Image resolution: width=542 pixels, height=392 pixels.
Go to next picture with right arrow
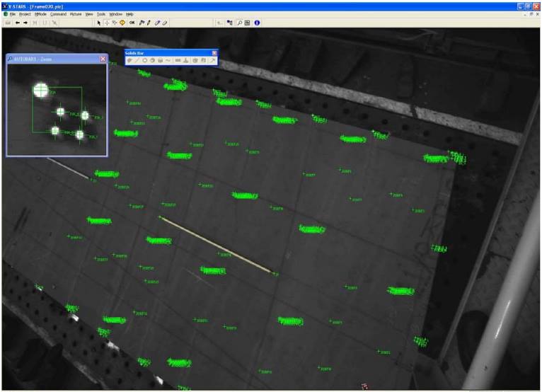click(25, 23)
